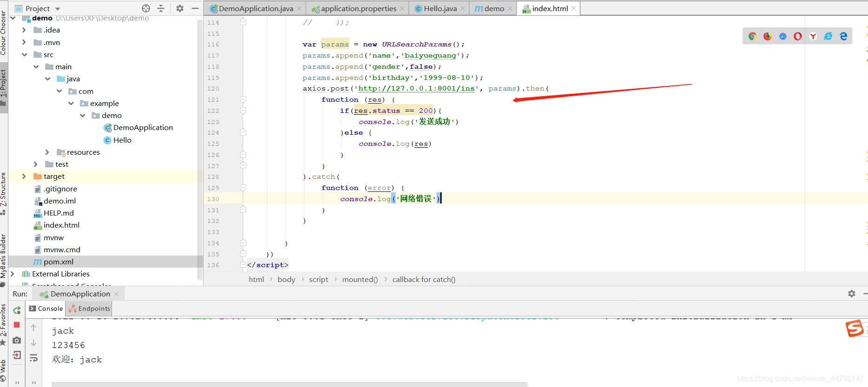Expand the .mvn folder
868x387 pixels.
(24, 42)
